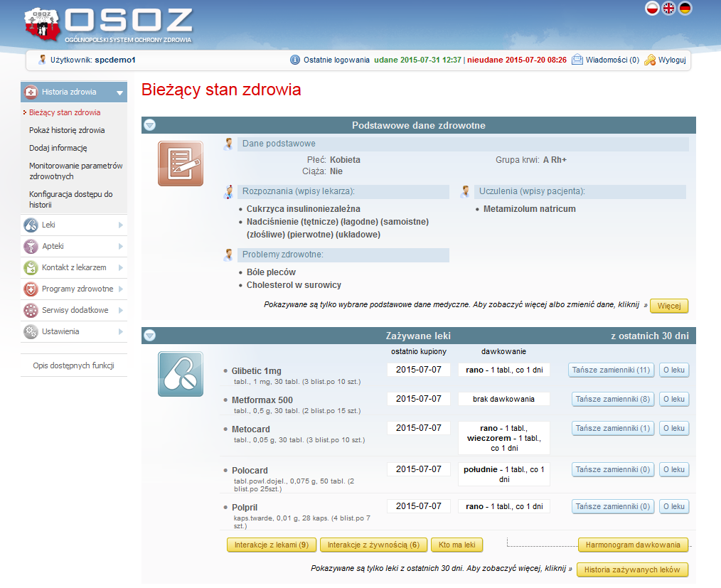This screenshot has height=588, width=721.
Task: Click the clipboard icon in Podstawowe dane
Action: [180, 164]
